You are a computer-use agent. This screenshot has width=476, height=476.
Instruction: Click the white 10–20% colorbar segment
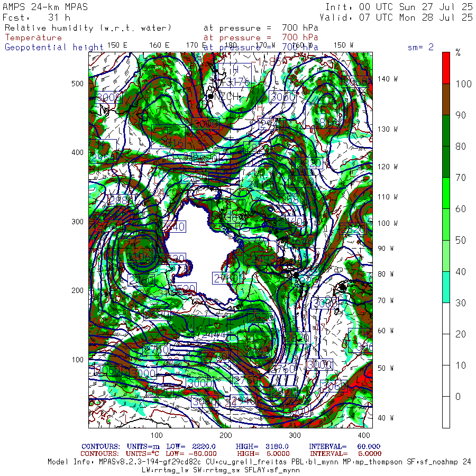446,350
